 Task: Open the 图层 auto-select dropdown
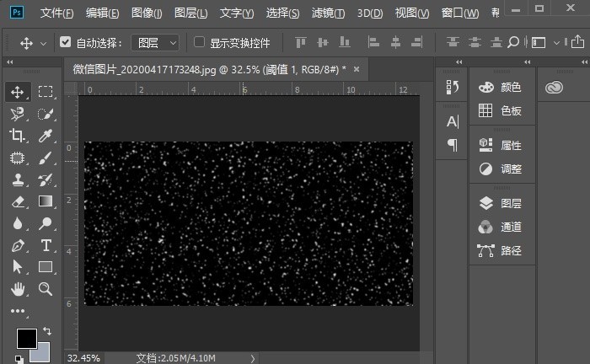point(154,43)
